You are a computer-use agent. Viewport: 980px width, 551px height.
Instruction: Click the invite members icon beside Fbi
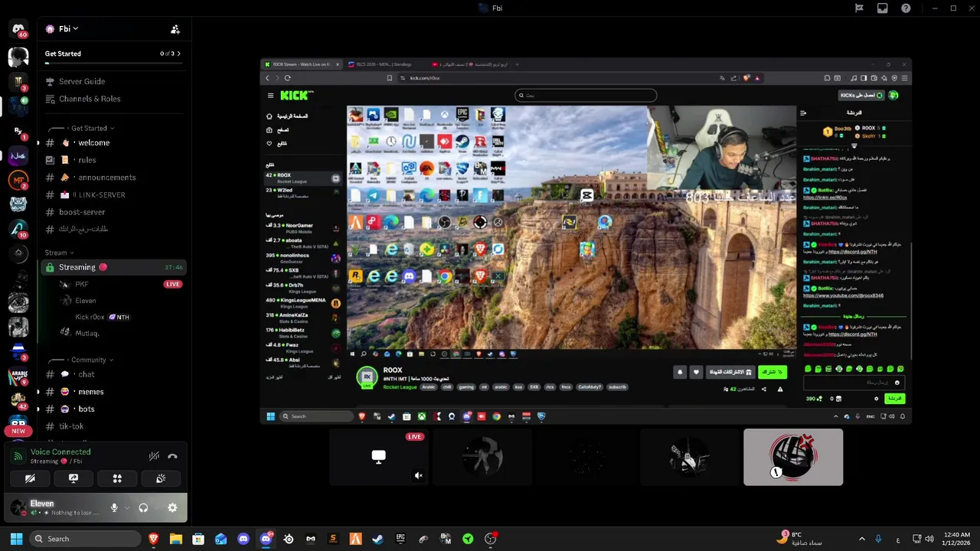point(175,29)
